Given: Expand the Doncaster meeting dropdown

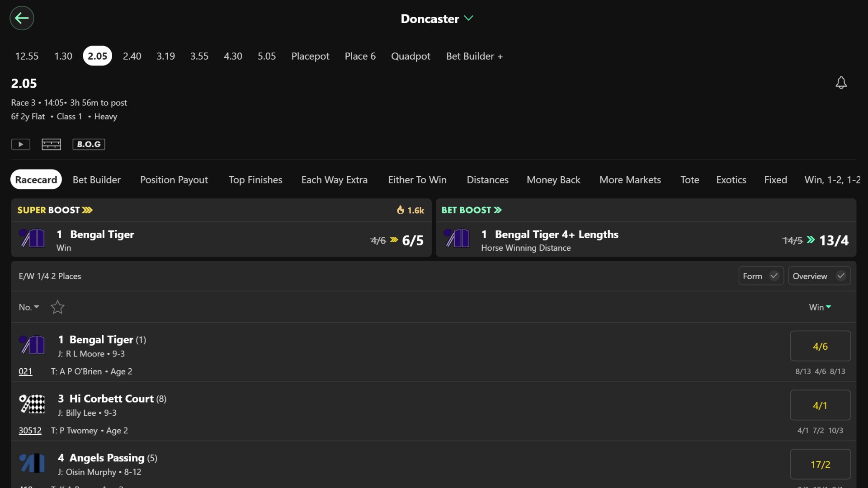Looking at the screenshot, I should tap(437, 19).
